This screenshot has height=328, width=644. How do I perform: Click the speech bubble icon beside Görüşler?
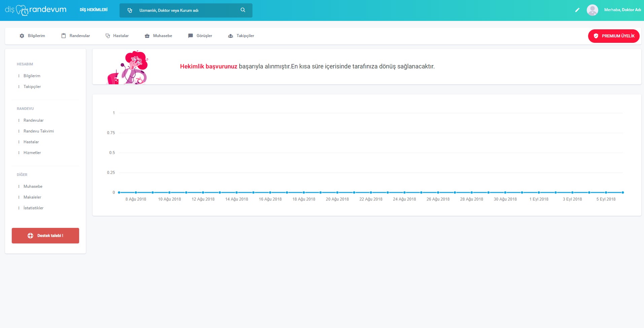click(191, 36)
